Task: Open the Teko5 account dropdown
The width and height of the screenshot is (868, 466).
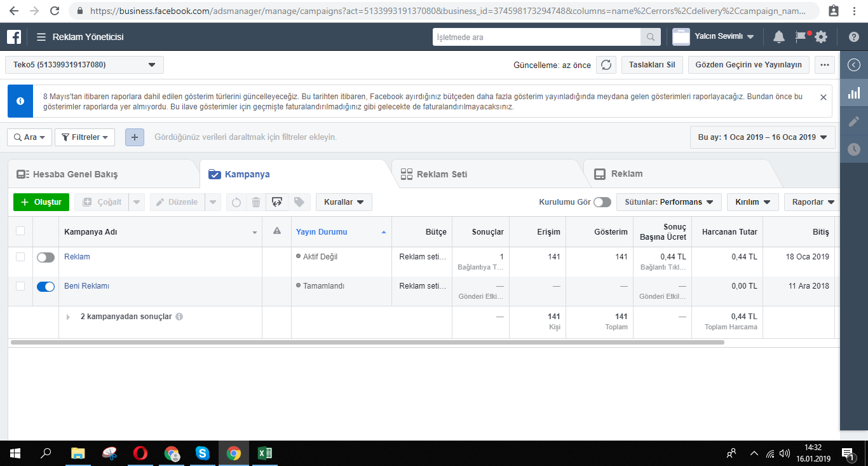Action: pos(85,65)
